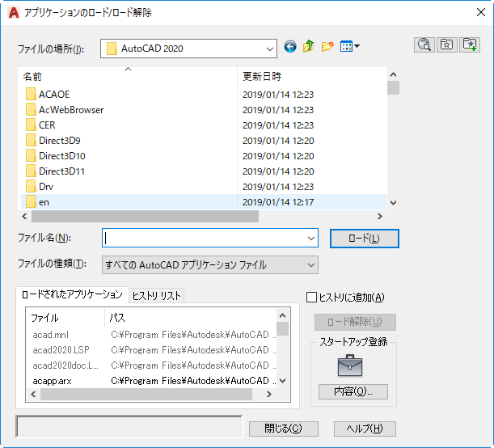Create a new folder icon
This screenshot has height=448, width=494.
pyautogui.click(x=327, y=47)
